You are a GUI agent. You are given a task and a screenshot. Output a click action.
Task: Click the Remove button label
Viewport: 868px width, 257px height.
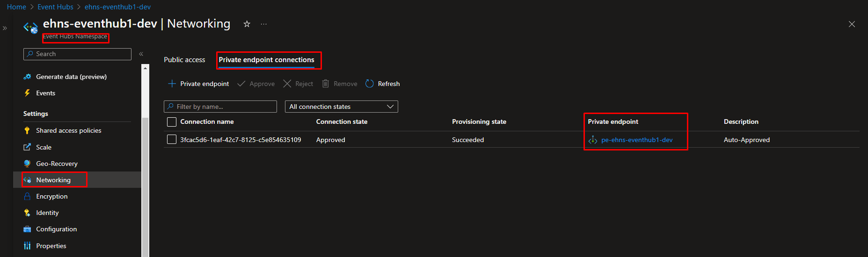pos(345,84)
